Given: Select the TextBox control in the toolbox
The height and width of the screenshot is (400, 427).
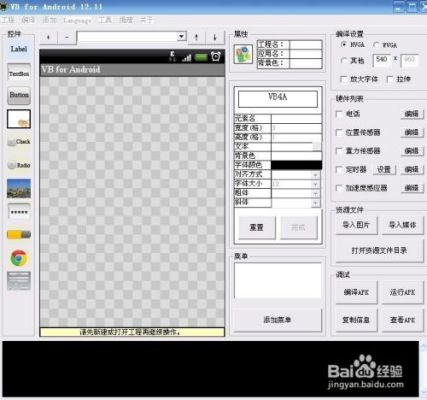Looking at the screenshot, I should (x=19, y=73).
